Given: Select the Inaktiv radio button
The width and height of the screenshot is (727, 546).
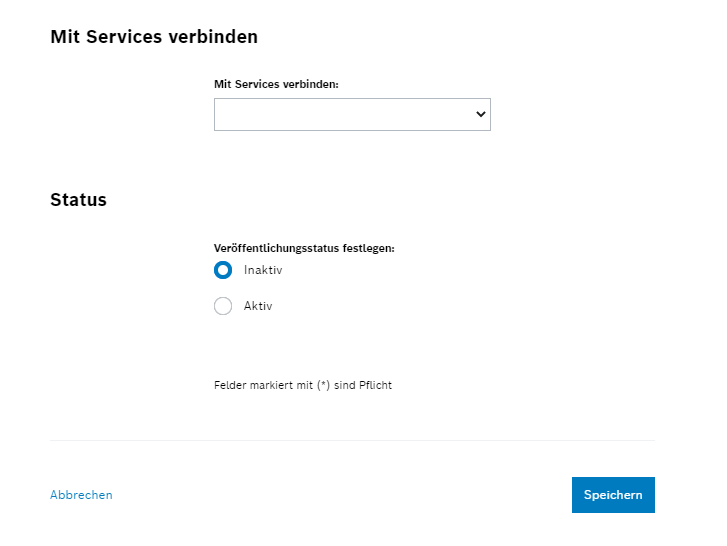Looking at the screenshot, I should click(223, 270).
